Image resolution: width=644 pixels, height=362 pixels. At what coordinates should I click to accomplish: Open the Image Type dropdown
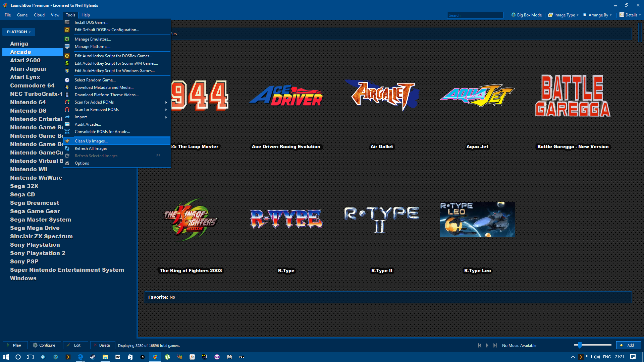(x=563, y=15)
